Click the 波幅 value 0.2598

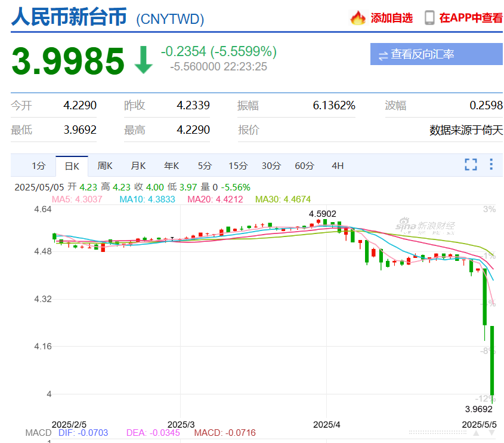click(486, 105)
